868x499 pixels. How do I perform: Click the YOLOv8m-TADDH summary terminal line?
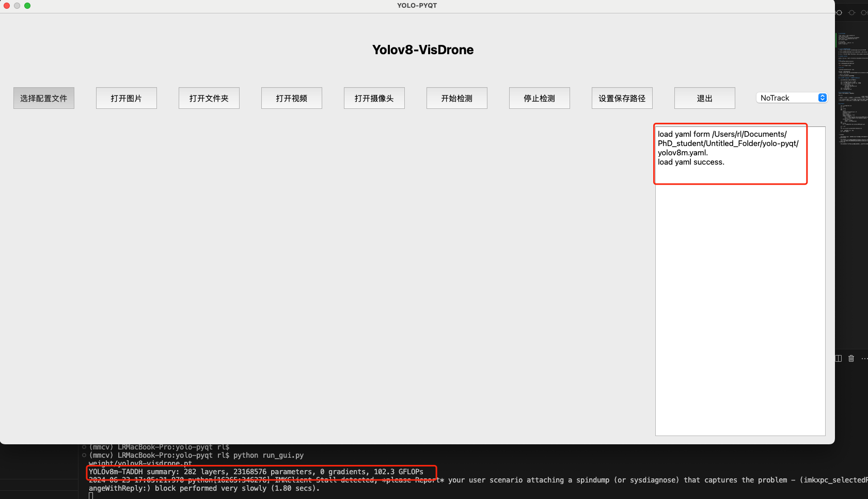pyautogui.click(x=256, y=472)
